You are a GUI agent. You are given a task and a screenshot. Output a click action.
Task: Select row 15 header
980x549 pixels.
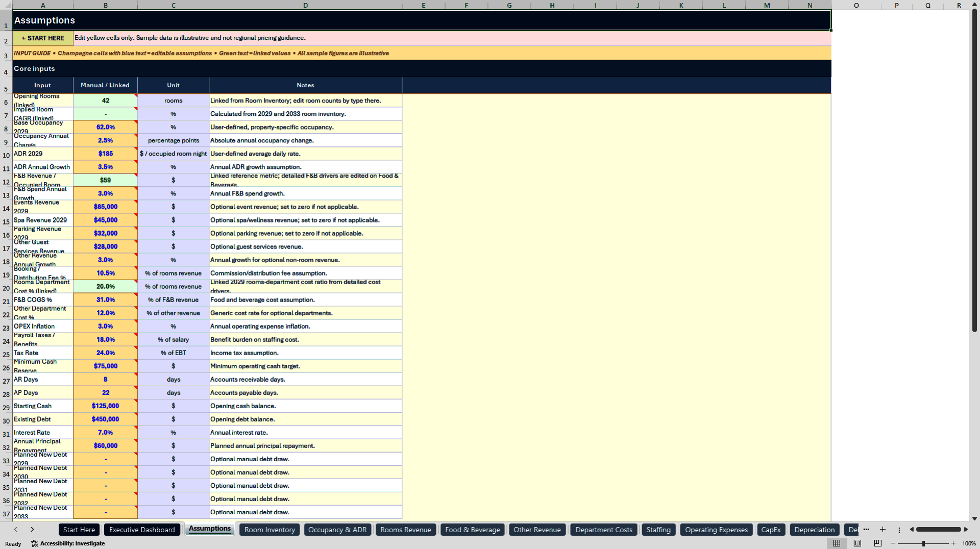pos(6,221)
